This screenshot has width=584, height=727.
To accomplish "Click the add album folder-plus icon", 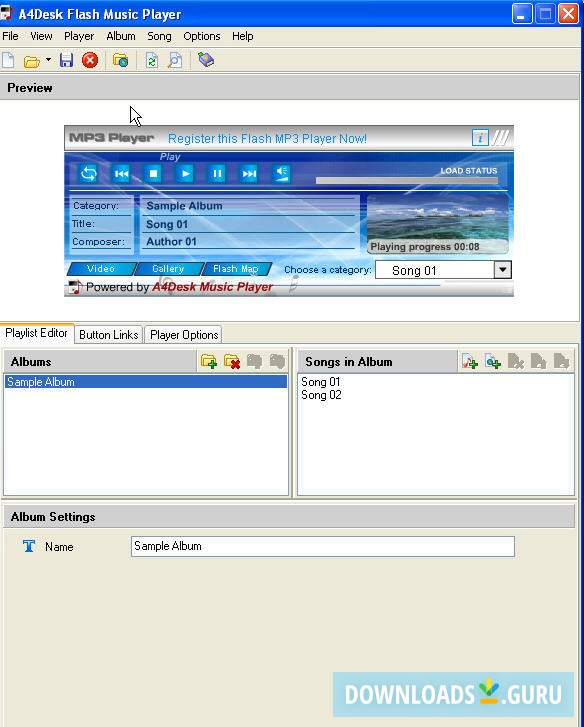I will (x=209, y=361).
